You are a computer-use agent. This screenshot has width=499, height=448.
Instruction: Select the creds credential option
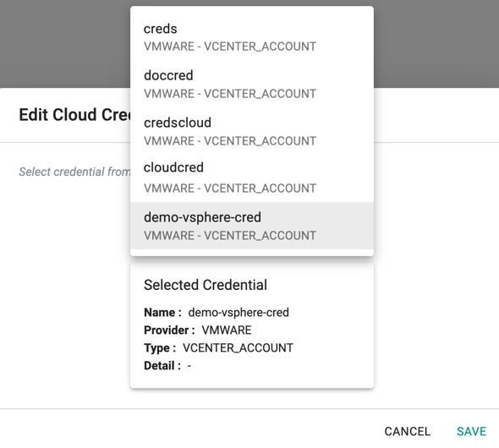coord(252,37)
